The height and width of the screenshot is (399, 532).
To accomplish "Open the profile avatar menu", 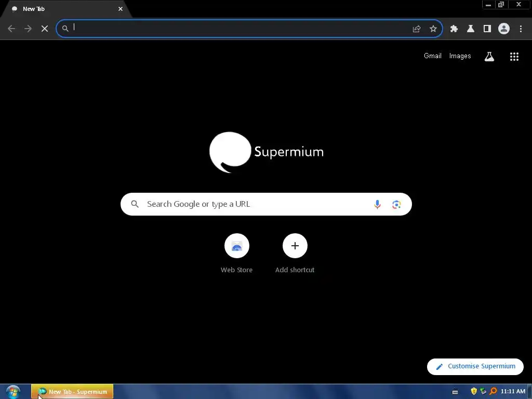I will coord(504,29).
